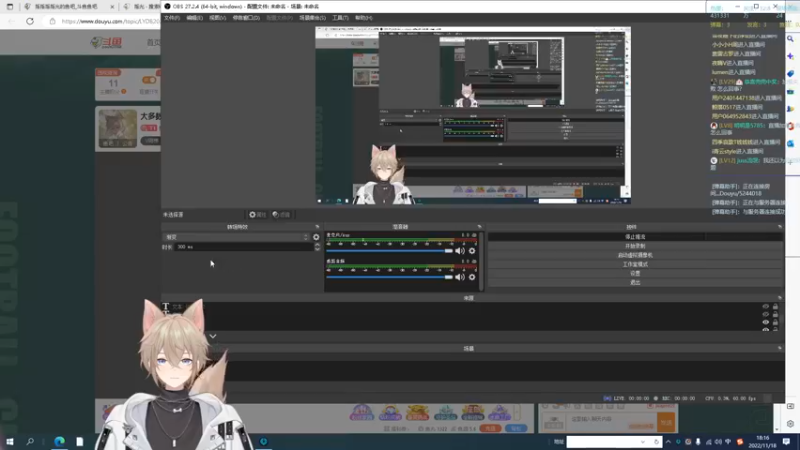Open the 停靠窗口(D) menu in OBS

pyautogui.click(x=246, y=18)
